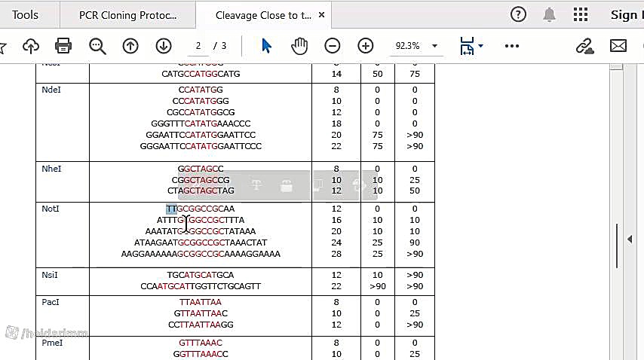Viewport: 644px width, 360px height.
Task: Click sequence GGAATTCCATATGGAATTCC
Action: [x=201, y=135]
